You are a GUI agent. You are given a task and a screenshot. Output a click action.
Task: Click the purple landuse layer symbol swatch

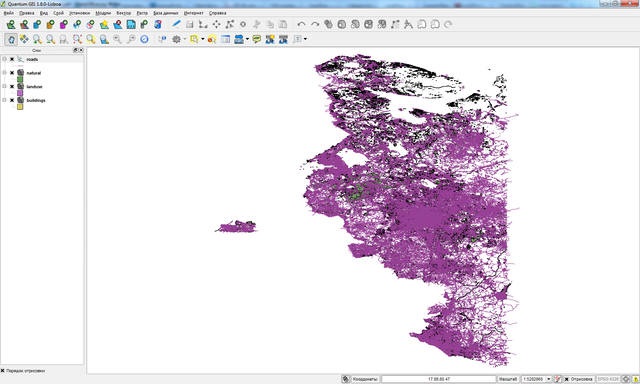point(20,93)
